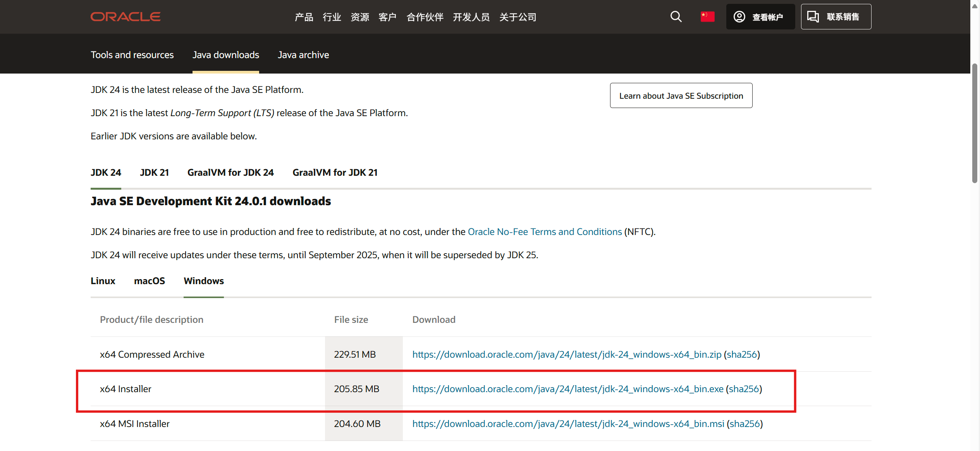Open the search icon in the header
The image size is (980, 451).
pos(676,17)
